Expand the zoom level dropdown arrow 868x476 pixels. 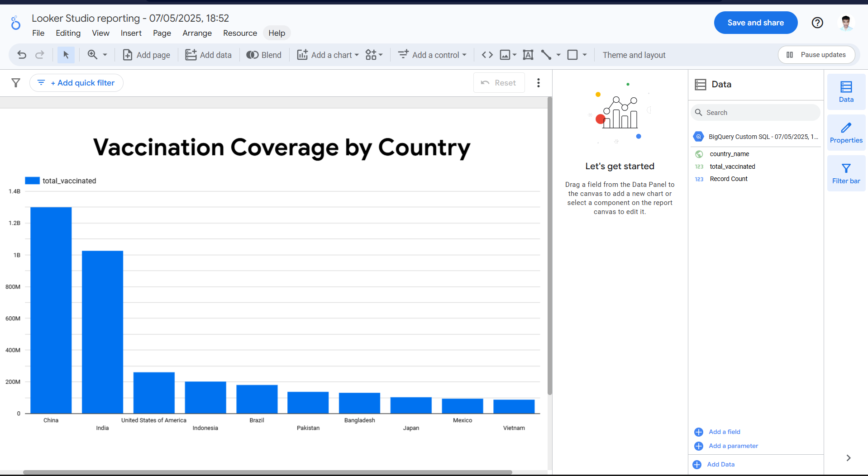[x=105, y=55]
